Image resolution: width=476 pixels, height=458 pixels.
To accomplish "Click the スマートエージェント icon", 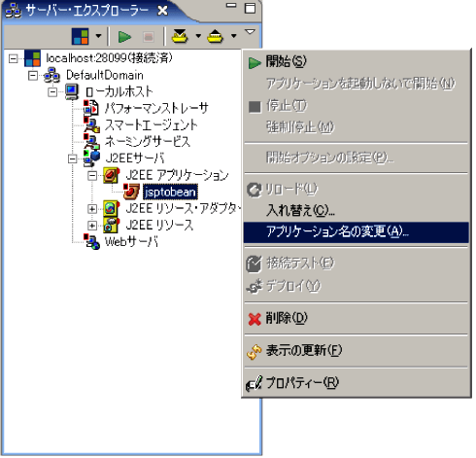I will tap(91, 125).
